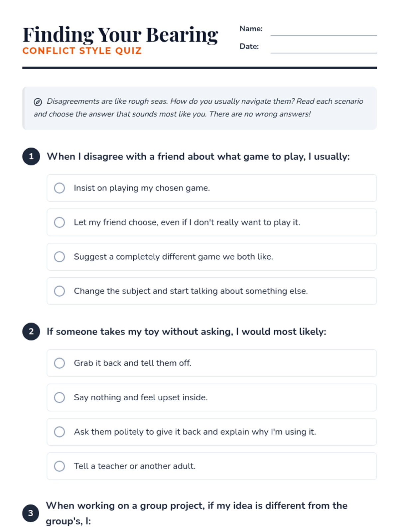Screen dimensions: 399x532
Task: Click the question 2 heading about the toy
Action: point(186,332)
